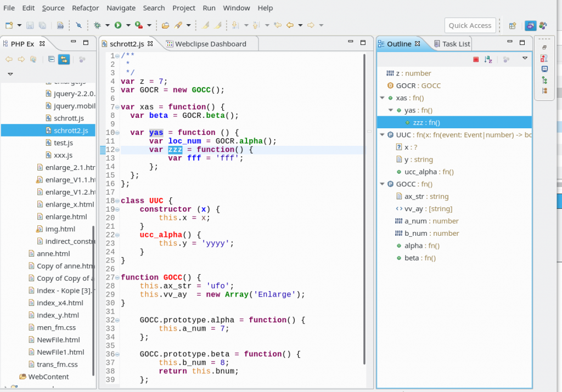The image size is (562, 392).
Task: Click the Open Type folder icon in toolbar
Action: tap(165, 25)
